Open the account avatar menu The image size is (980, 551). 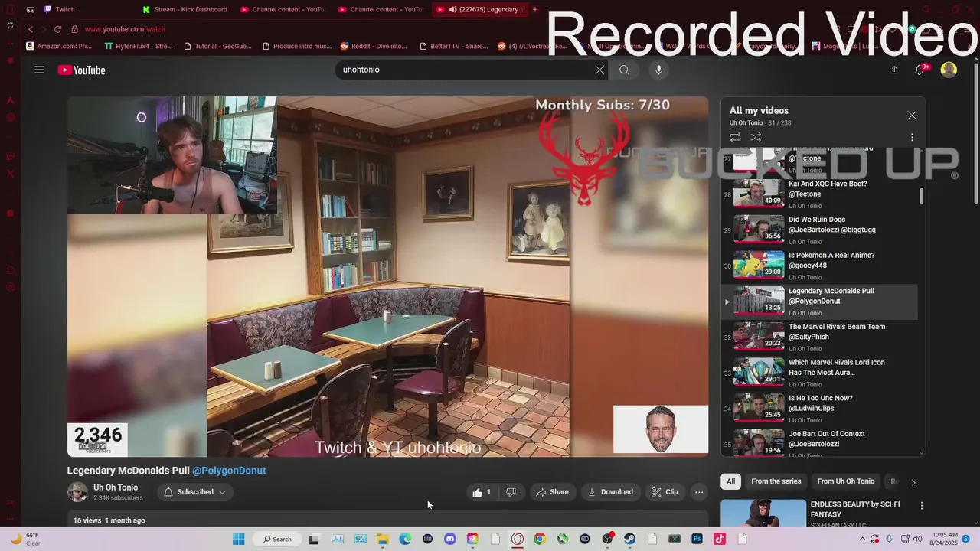pos(949,70)
